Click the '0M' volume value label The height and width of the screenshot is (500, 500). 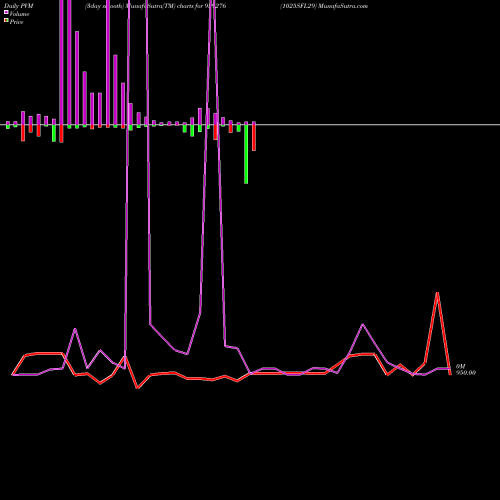pos(460,366)
